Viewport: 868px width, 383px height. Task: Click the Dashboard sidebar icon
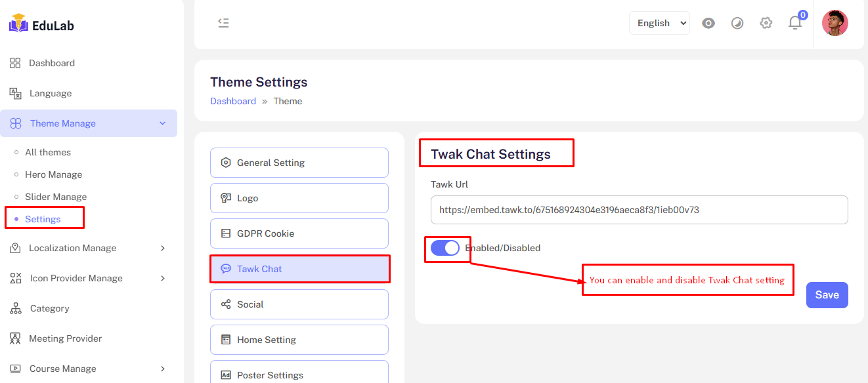click(15, 63)
